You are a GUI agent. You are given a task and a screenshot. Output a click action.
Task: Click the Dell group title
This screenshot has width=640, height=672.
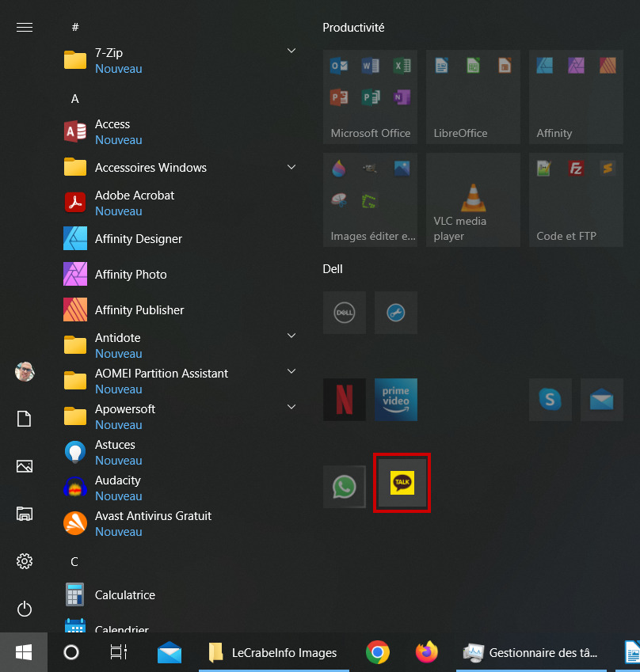[x=333, y=269]
